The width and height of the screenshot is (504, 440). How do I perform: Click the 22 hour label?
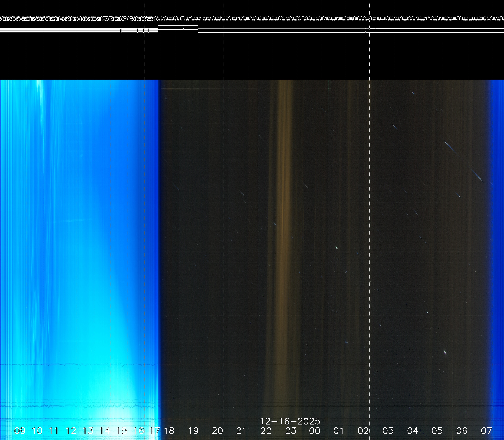pos(266,430)
